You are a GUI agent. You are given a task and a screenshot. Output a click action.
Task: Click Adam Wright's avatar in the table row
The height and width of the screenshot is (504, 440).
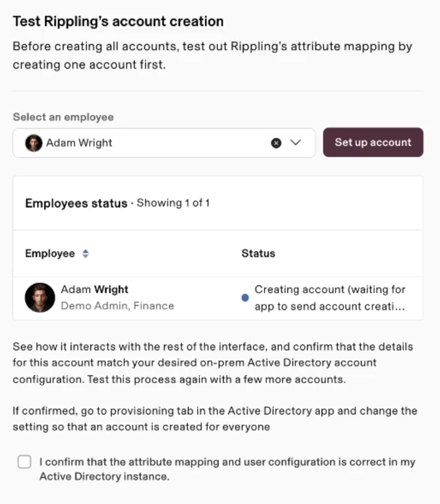pyautogui.click(x=40, y=298)
